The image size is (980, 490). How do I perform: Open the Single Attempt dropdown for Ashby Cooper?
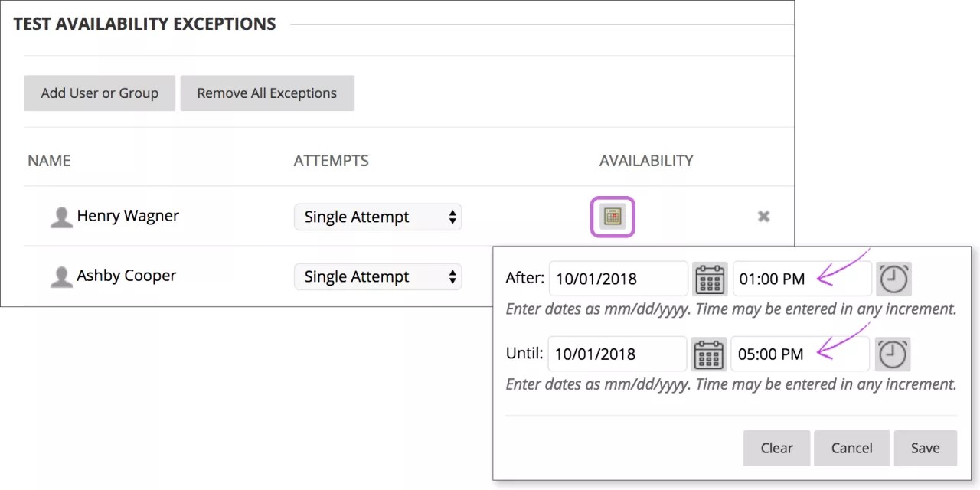[x=377, y=276]
